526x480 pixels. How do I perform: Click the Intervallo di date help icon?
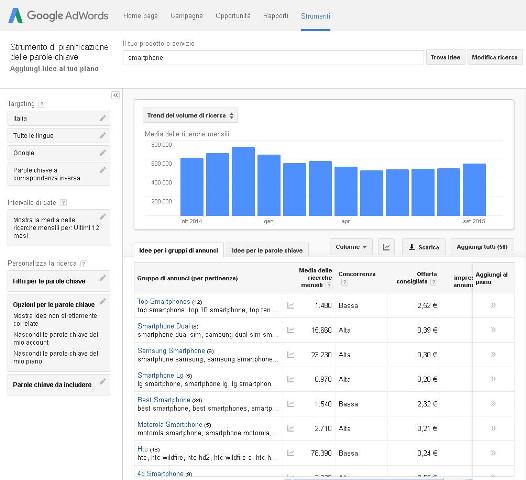point(63,202)
